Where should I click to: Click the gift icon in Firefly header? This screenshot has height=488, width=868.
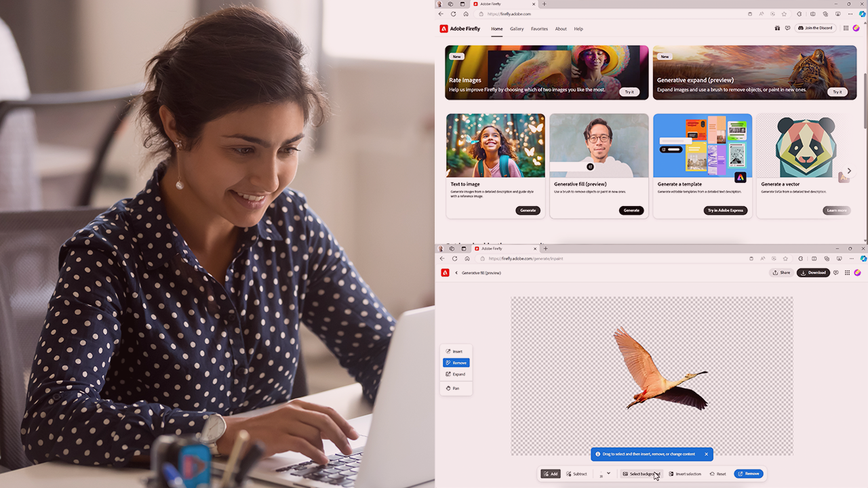(x=777, y=28)
